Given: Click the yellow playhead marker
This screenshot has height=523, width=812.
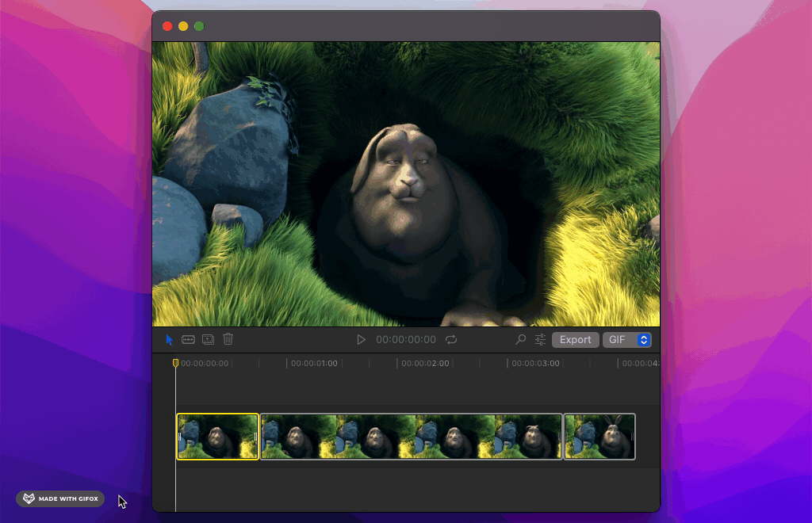Looking at the screenshot, I should click(x=175, y=363).
